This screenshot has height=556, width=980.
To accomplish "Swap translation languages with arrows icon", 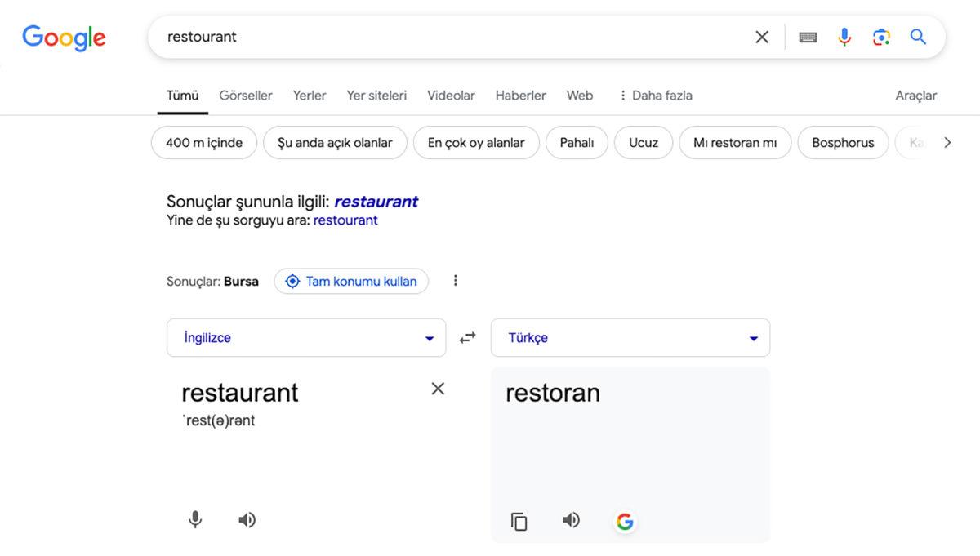I will coord(467,336).
